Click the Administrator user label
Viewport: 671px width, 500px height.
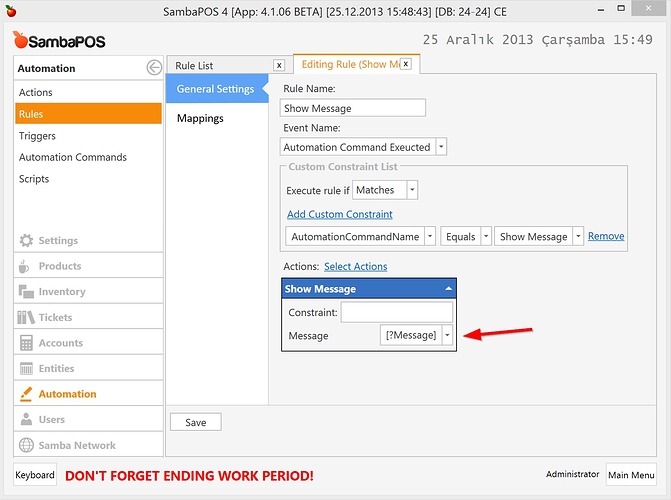click(x=573, y=474)
